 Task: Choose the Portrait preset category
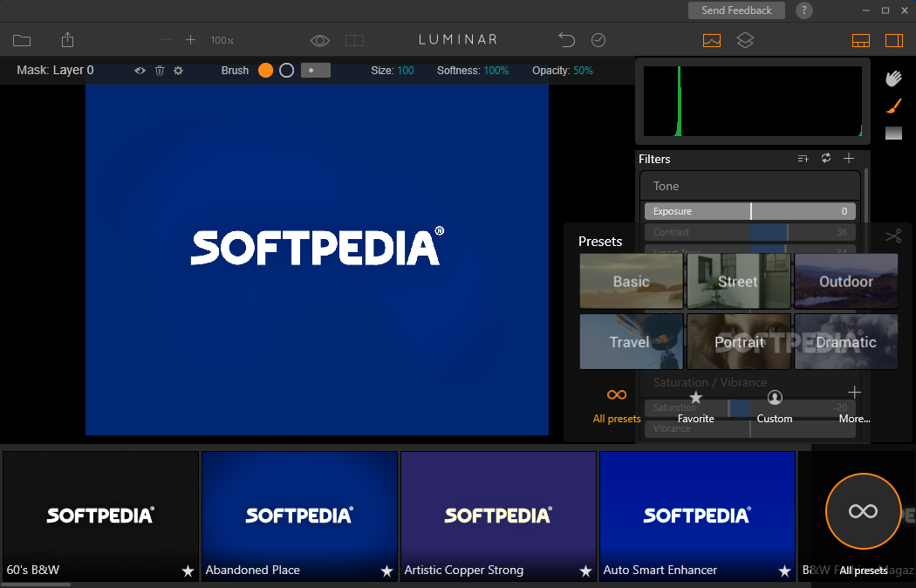(x=738, y=342)
